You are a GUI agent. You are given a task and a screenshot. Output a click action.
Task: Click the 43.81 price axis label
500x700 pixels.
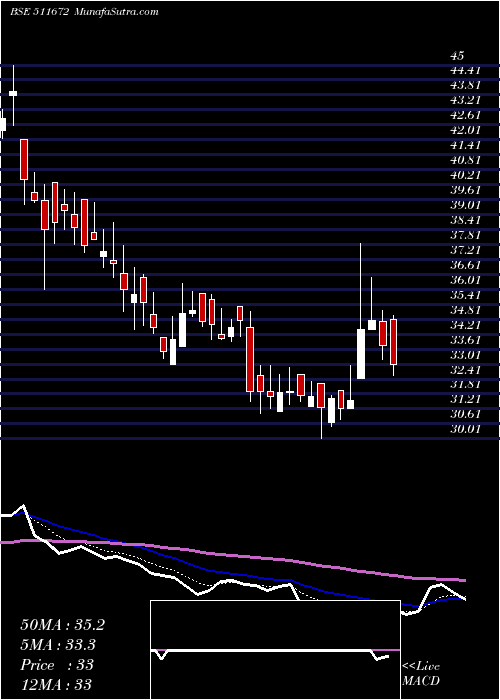tap(465, 85)
